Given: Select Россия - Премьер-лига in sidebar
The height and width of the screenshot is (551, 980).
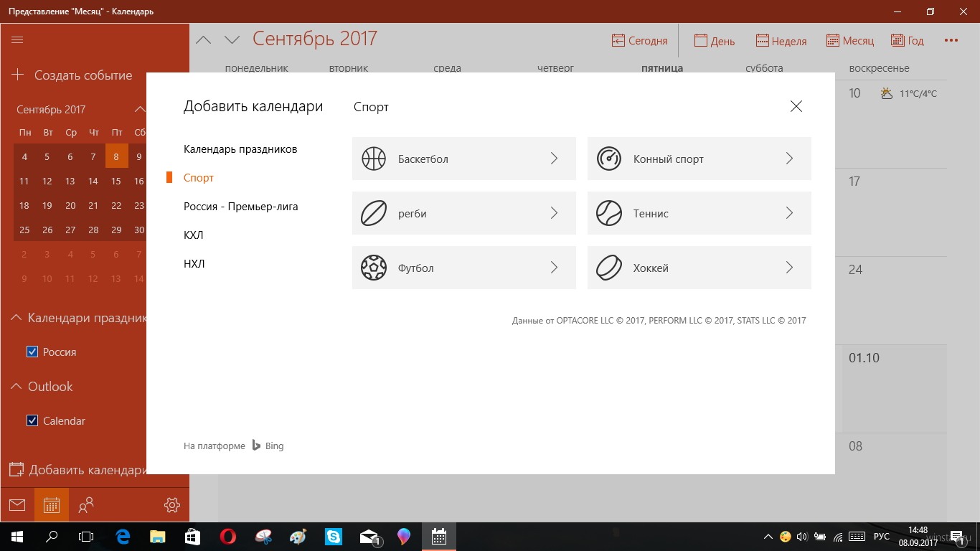Looking at the screenshot, I should click(x=240, y=207).
